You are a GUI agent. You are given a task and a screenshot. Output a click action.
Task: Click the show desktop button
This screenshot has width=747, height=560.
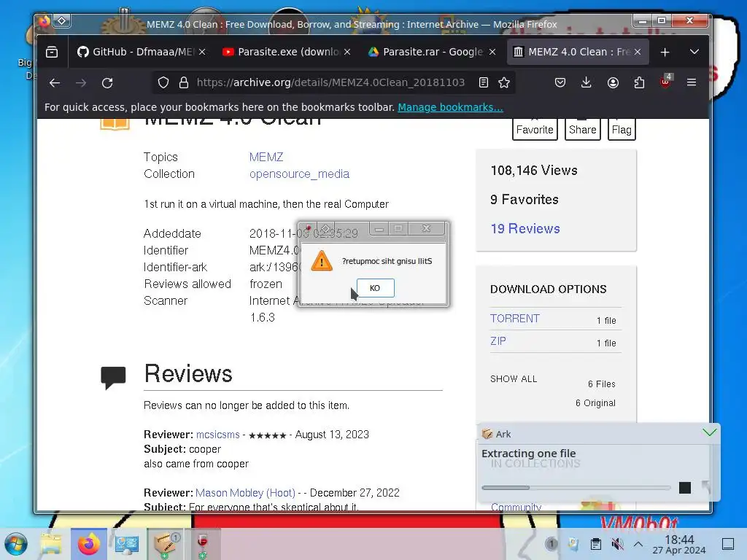(728, 543)
